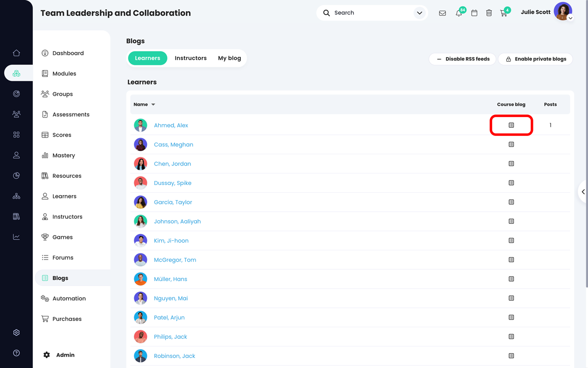Open course blog icon for Robinson, Jack
The image size is (588, 368).
pyautogui.click(x=511, y=356)
